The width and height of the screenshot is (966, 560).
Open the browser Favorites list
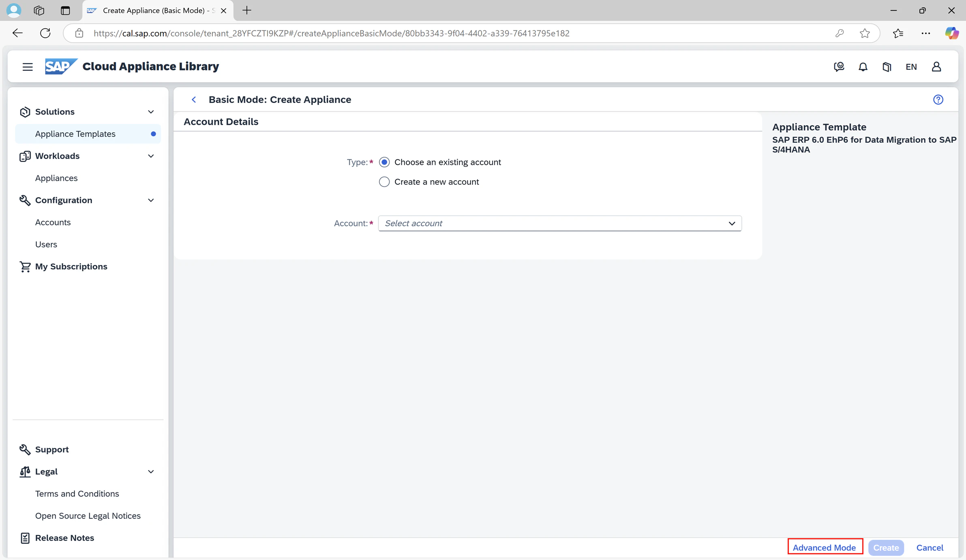[898, 33]
